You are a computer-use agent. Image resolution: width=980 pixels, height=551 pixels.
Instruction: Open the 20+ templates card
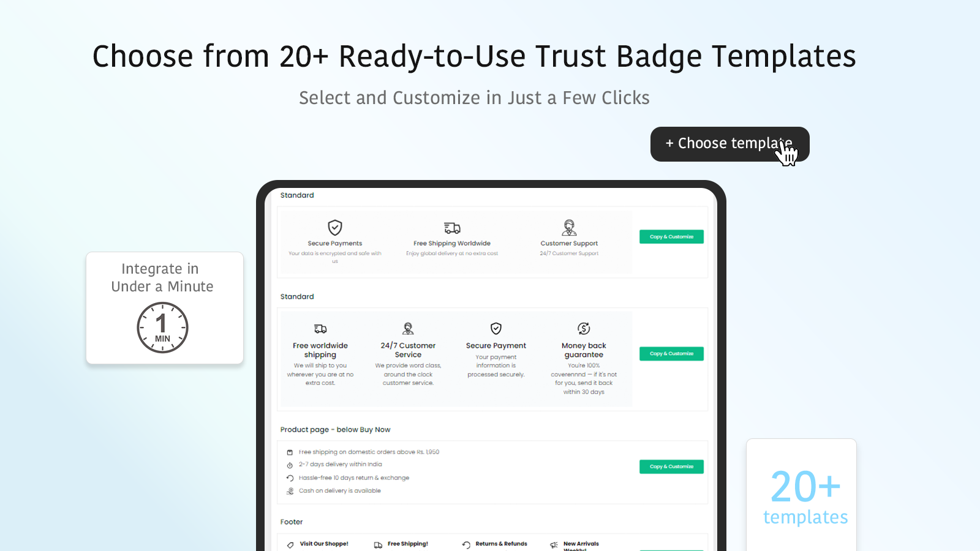801,495
